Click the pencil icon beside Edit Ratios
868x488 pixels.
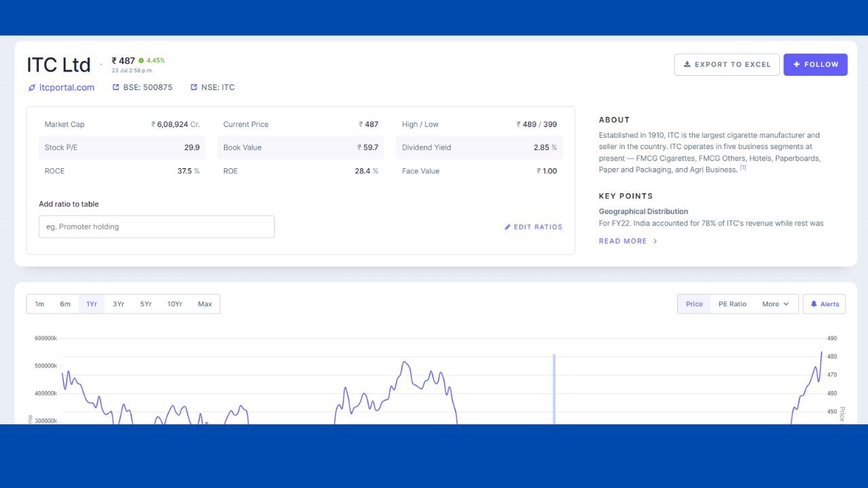click(507, 227)
